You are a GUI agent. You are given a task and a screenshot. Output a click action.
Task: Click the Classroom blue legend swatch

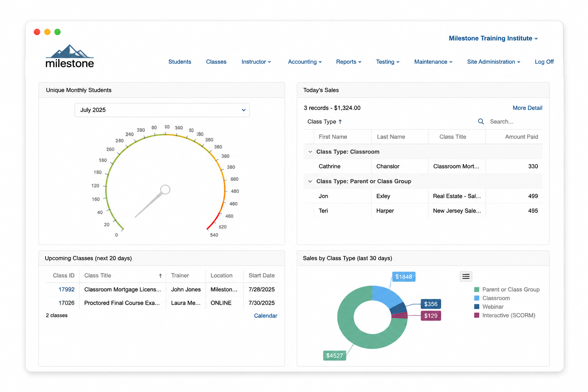click(477, 298)
